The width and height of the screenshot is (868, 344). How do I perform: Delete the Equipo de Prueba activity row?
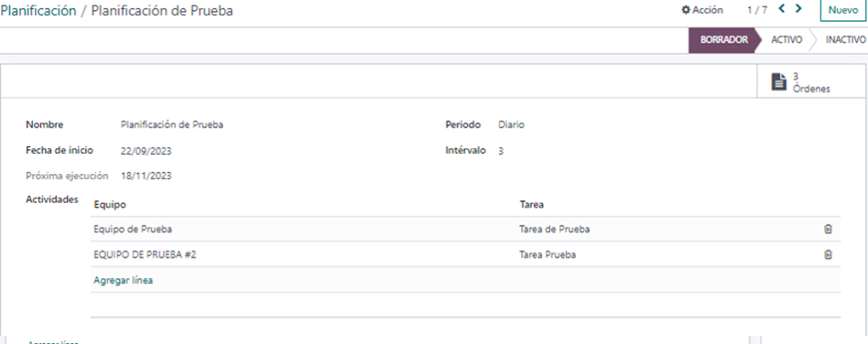click(828, 229)
